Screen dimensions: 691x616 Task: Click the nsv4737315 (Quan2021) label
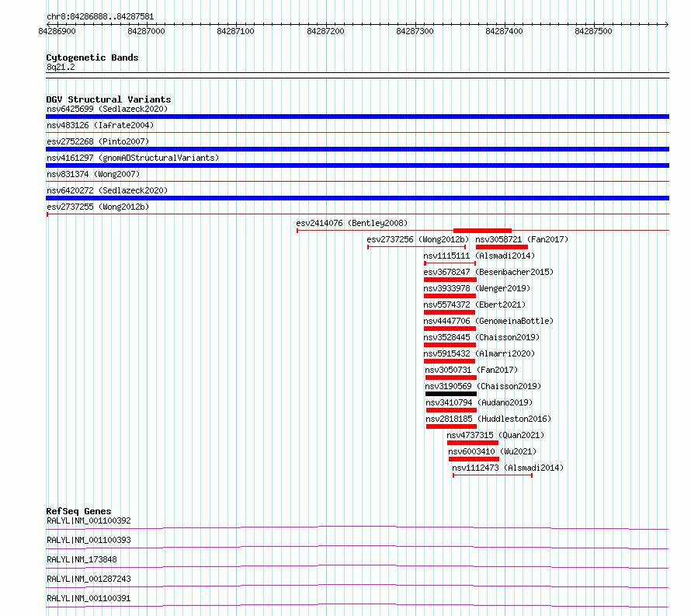point(495,435)
